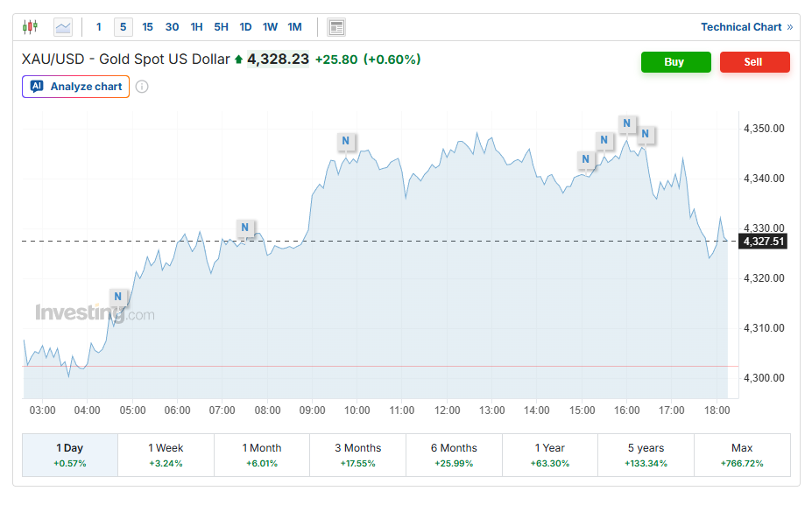Switch to area chart type
812x505 pixels.
point(63,27)
